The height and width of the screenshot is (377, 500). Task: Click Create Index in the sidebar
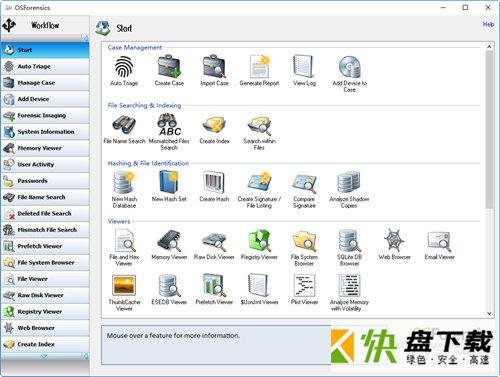[45, 344]
